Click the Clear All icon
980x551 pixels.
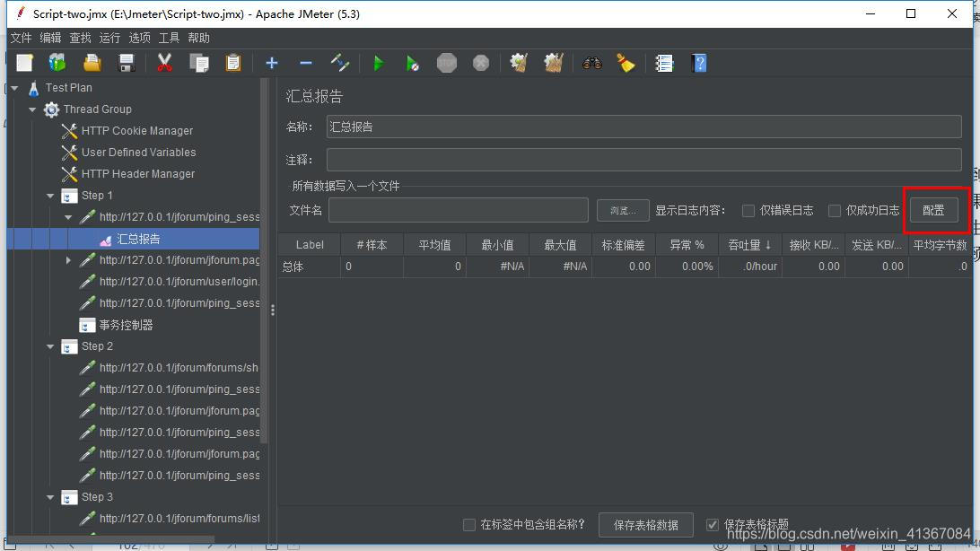(553, 63)
